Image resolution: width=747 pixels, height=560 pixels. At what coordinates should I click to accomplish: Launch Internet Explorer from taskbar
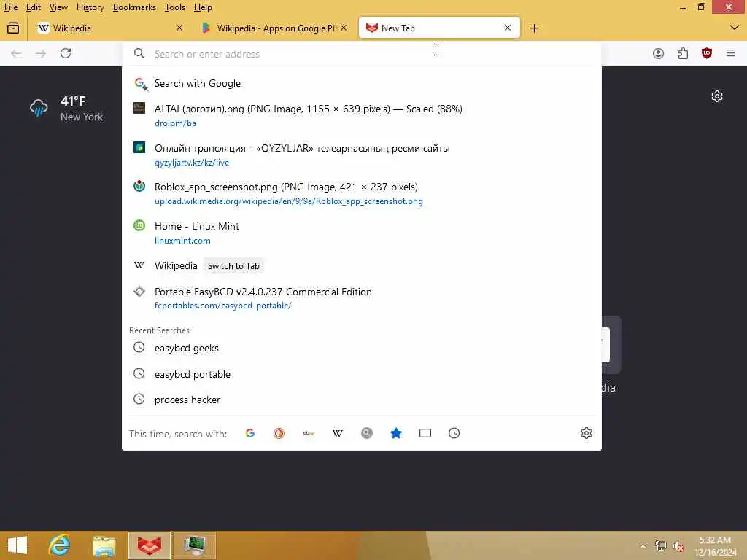pos(60,545)
